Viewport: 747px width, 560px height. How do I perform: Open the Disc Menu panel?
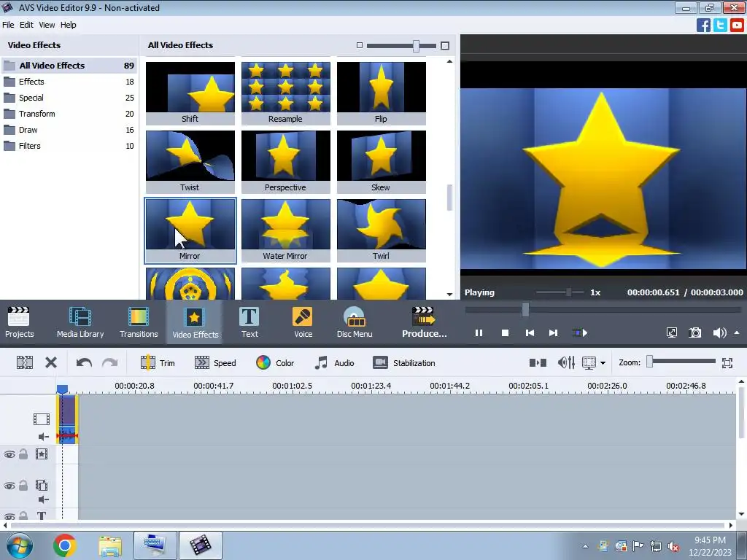pyautogui.click(x=355, y=322)
